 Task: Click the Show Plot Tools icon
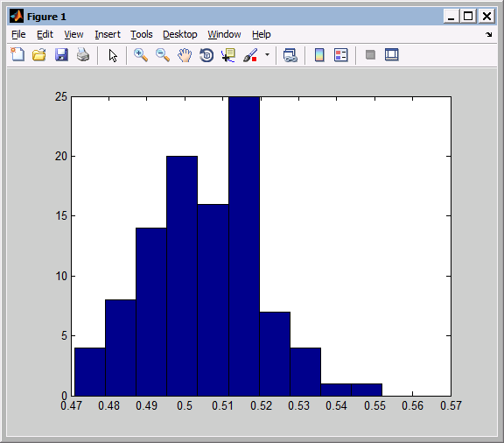pos(392,54)
